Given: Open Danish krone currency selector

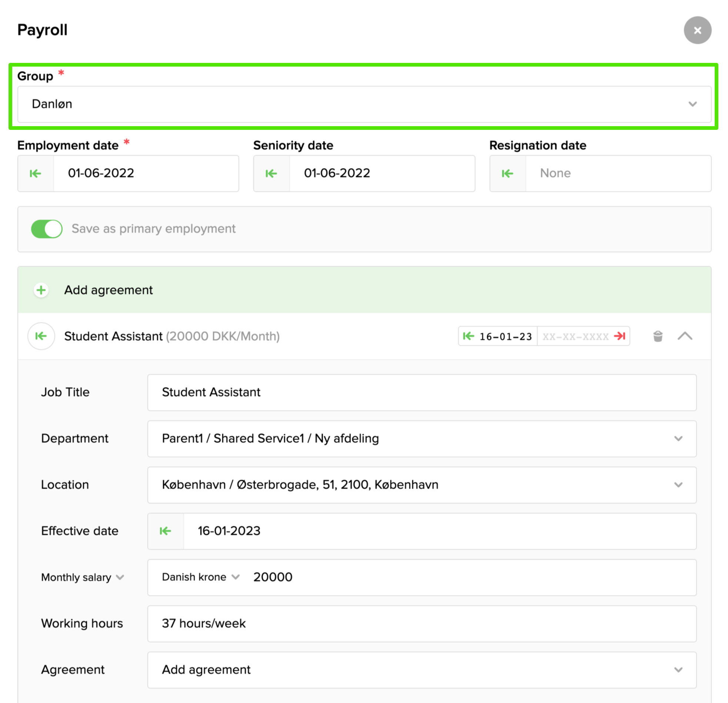Looking at the screenshot, I should click(x=201, y=577).
